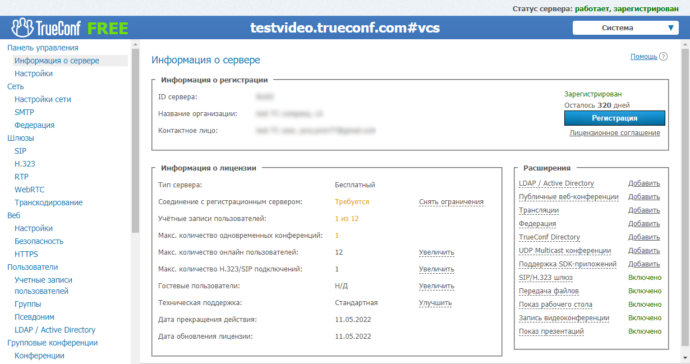The image size is (690, 364).
Task: Open Конференции in sidebar
Action: tap(39, 356)
